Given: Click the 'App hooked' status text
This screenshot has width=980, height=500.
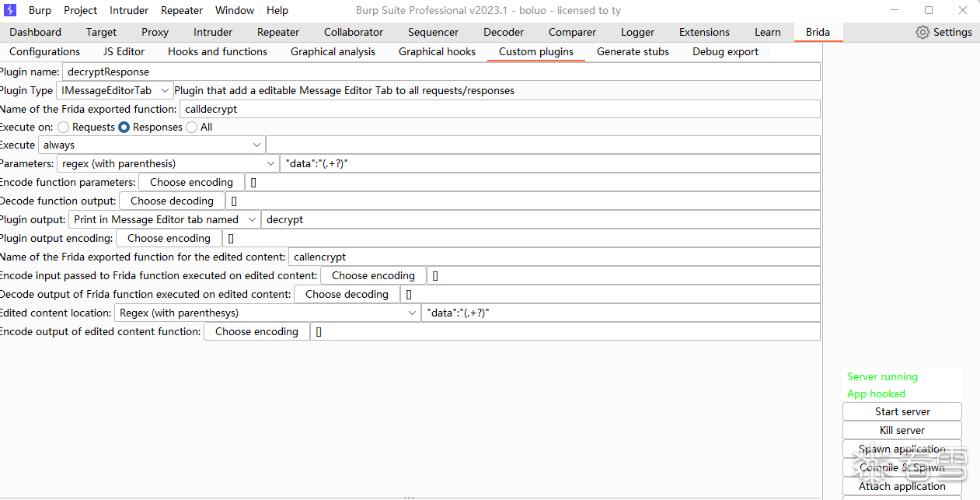Looking at the screenshot, I should click(x=876, y=393).
